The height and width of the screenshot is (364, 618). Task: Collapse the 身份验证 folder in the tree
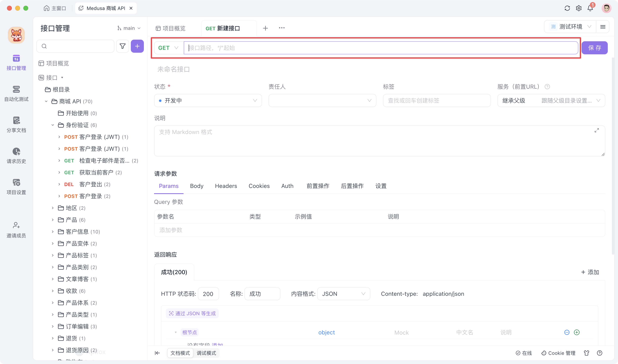click(x=53, y=125)
